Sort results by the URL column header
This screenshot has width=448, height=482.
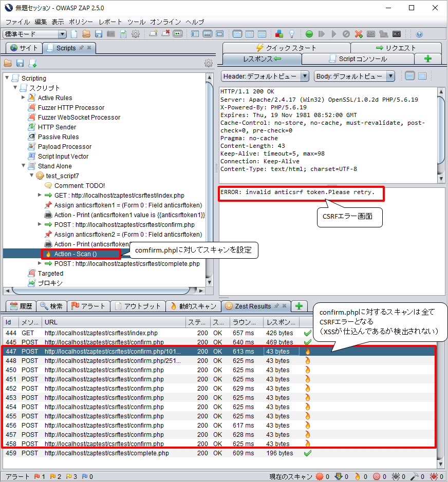tap(114, 322)
